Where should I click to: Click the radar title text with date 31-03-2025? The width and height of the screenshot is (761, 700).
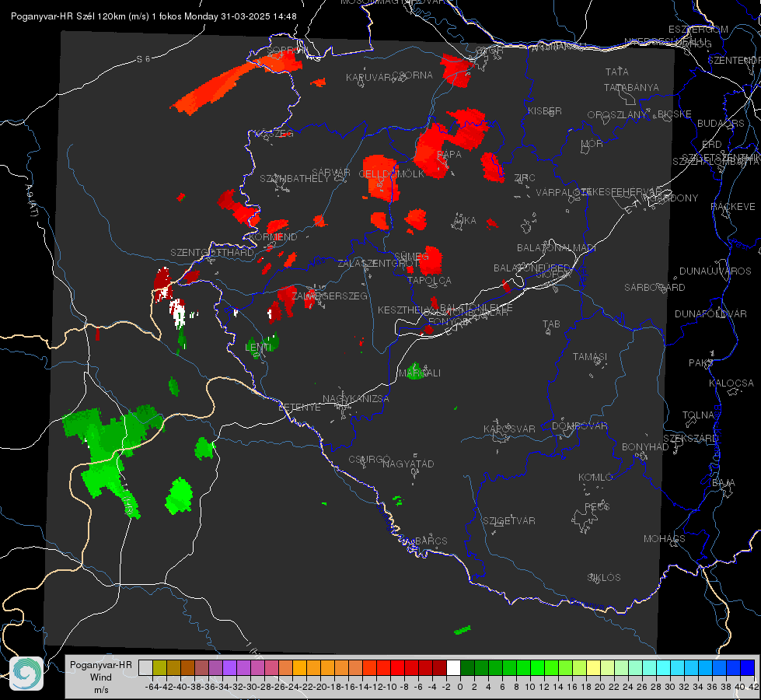point(153,16)
